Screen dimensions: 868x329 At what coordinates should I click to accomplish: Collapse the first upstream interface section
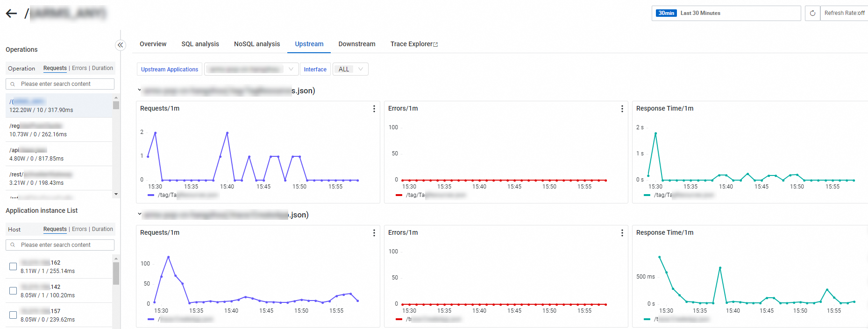[139, 90]
